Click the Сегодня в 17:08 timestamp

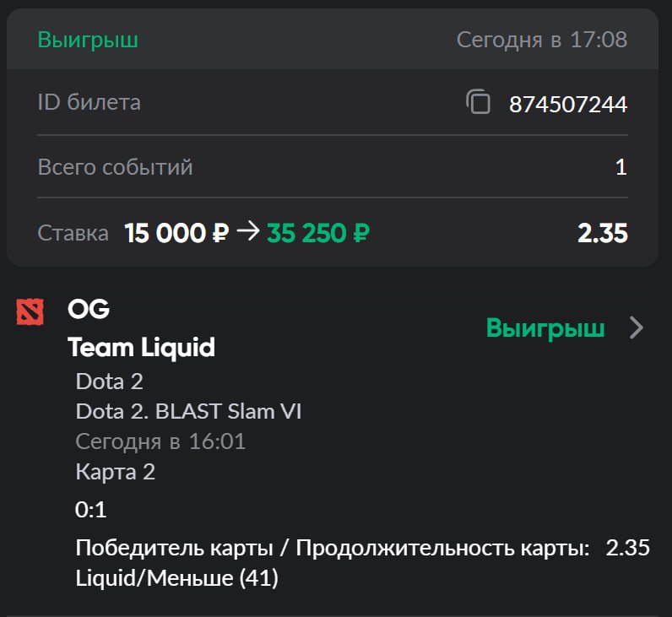541,40
